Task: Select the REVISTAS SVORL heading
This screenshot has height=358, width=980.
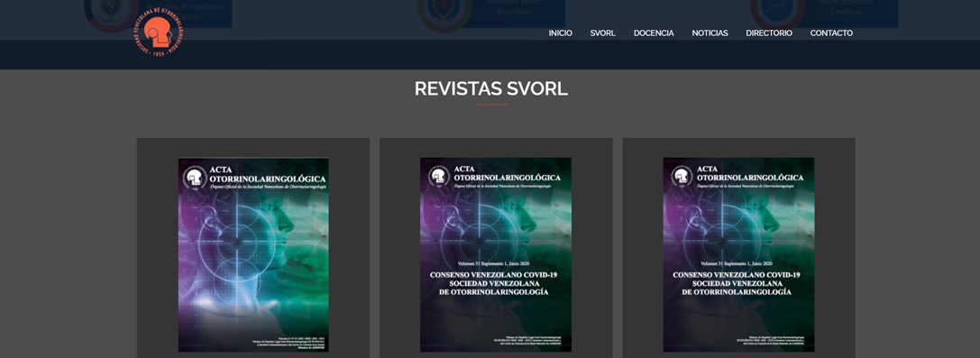Action: pyautogui.click(x=490, y=88)
